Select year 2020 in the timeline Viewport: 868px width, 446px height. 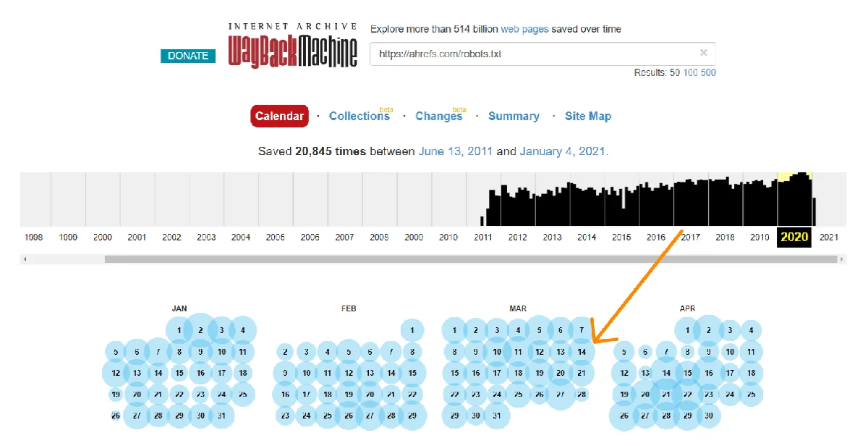794,237
